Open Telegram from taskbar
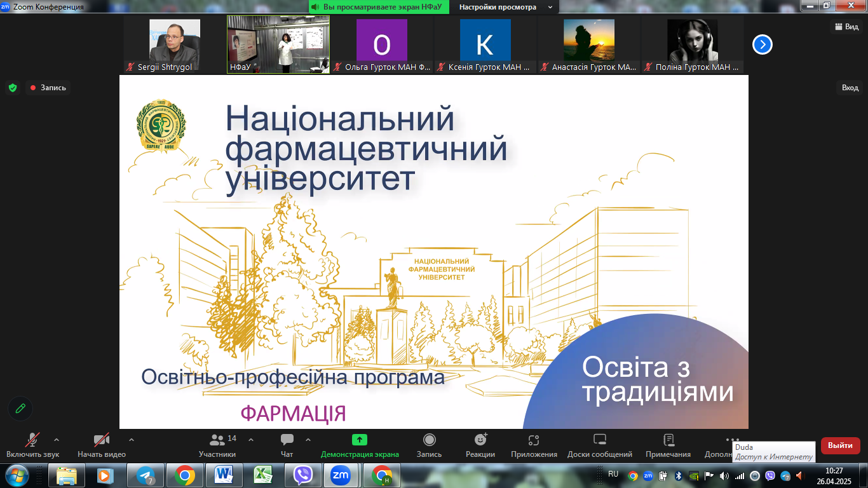 click(x=144, y=475)
